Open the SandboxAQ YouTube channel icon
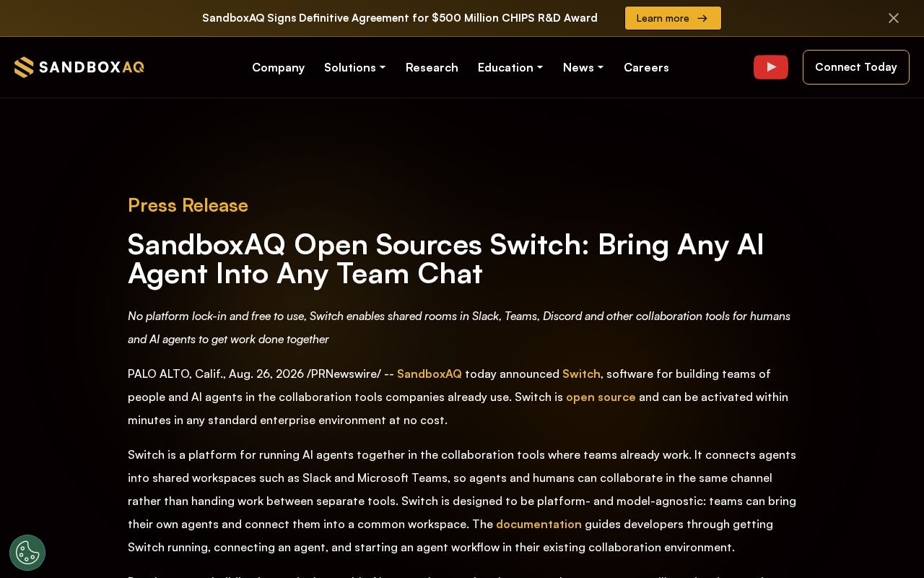 [771, 67]
